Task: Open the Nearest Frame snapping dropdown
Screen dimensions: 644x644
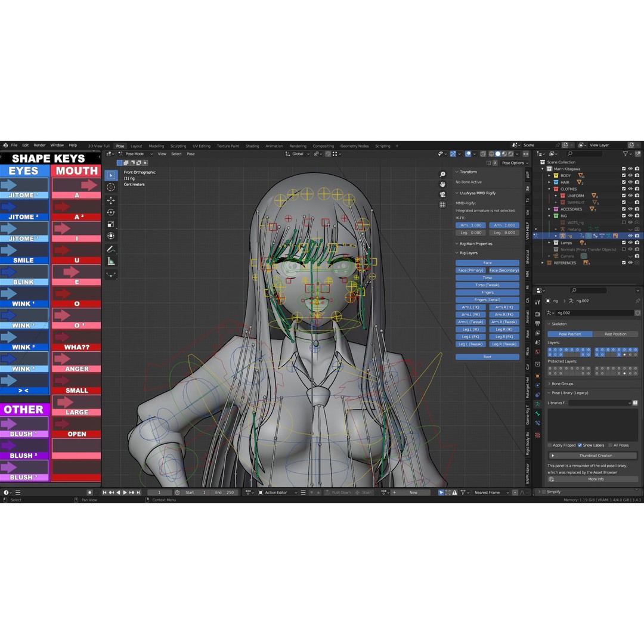Action: (x=491, y=493)
